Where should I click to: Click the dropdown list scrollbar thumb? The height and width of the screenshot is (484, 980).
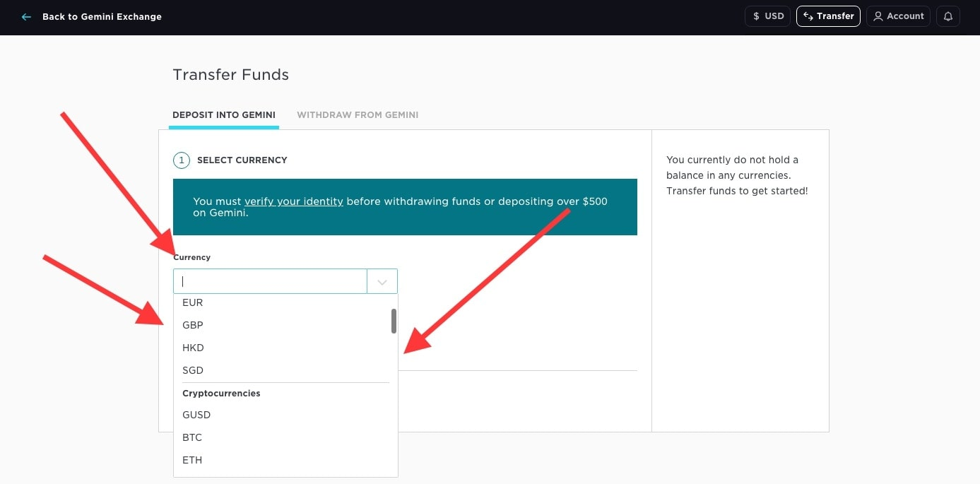[x=394, y=321]
